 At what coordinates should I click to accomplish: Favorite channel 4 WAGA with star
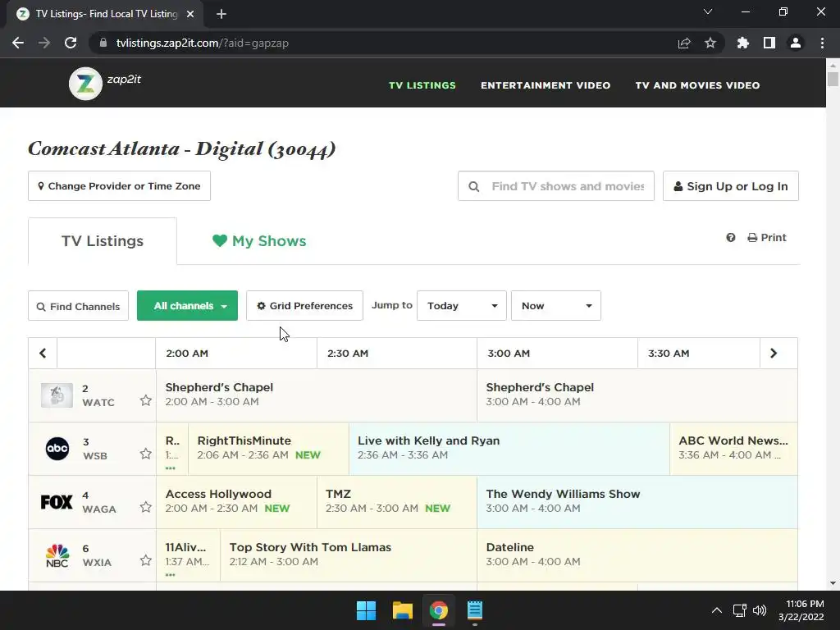point(145,507)
